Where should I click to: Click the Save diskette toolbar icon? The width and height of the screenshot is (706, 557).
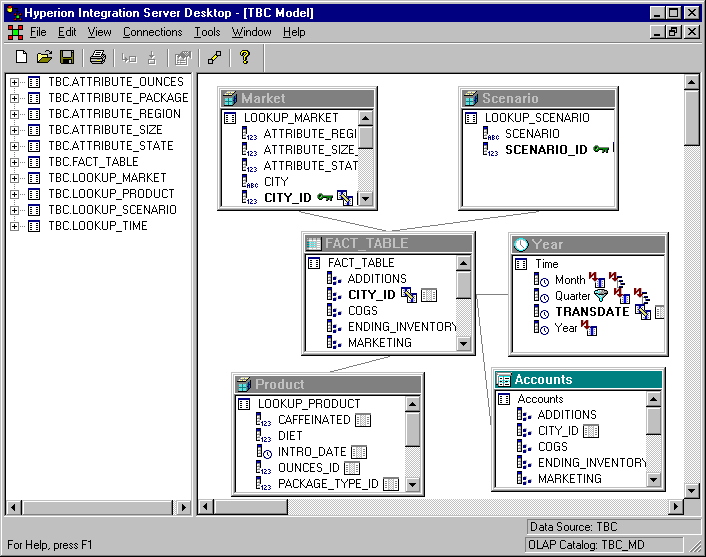pos(67,57)
